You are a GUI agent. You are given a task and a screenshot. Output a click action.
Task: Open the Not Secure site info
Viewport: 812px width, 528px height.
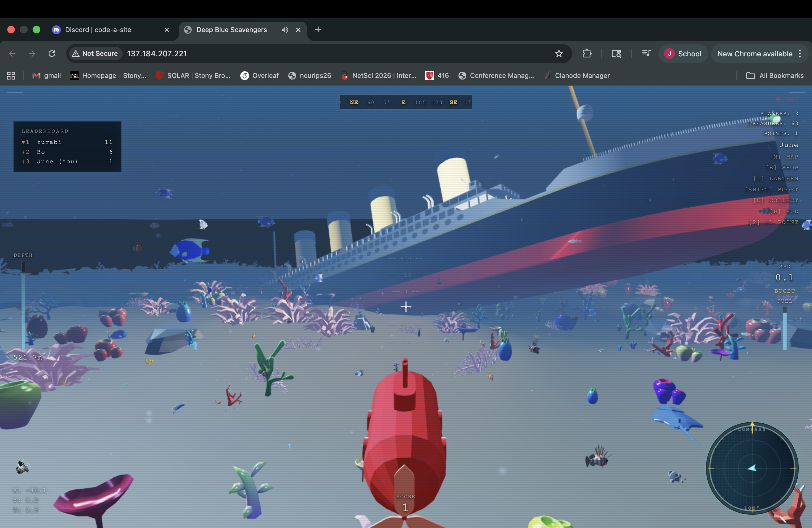[95, 54]
